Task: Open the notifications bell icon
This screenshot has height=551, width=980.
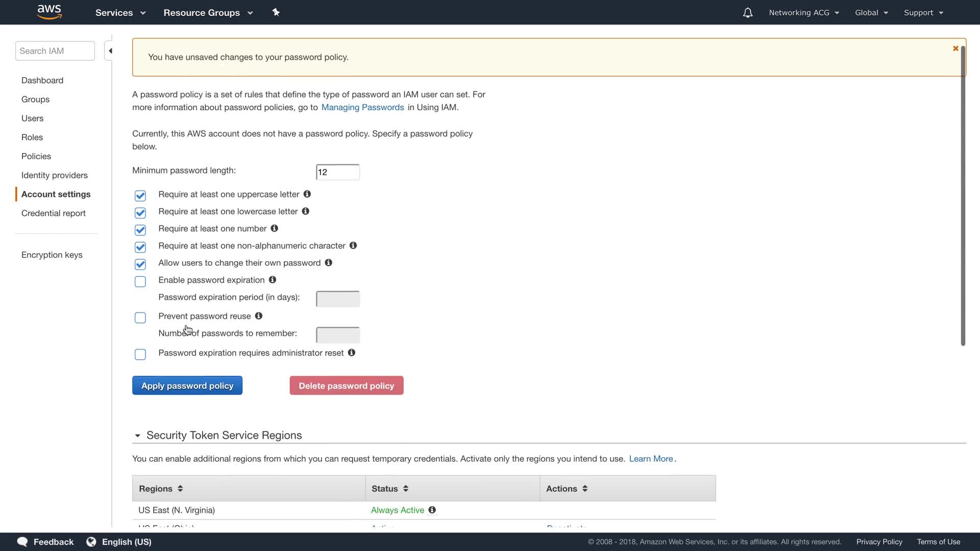Action: pyautogui.click(x=747, y=13)
